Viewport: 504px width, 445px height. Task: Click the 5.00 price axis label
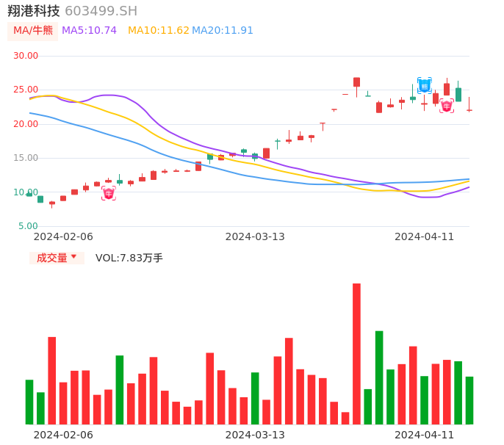point(28,226)
